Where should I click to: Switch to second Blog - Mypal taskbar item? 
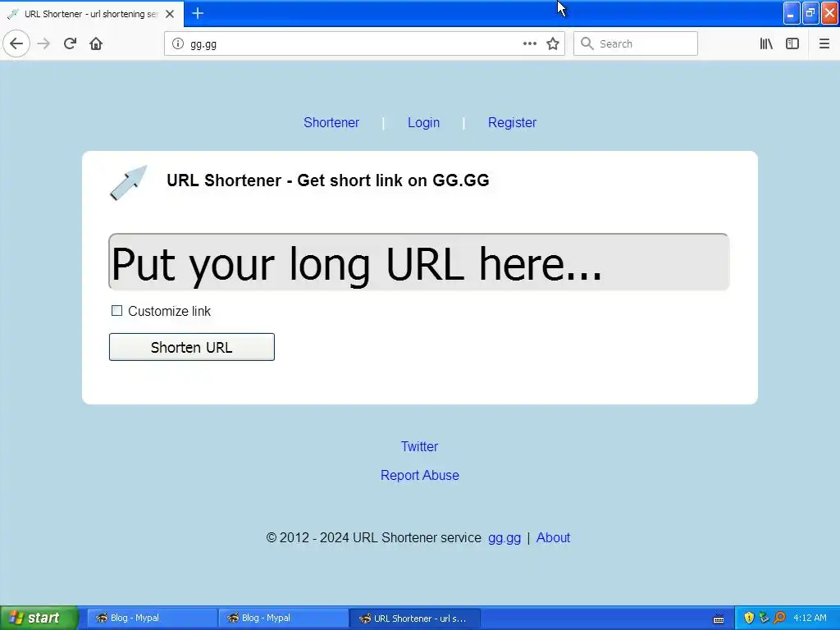click(283, 618)
